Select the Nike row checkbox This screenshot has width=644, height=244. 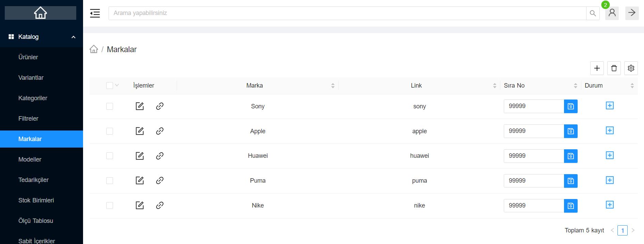[x=110, y=205]
